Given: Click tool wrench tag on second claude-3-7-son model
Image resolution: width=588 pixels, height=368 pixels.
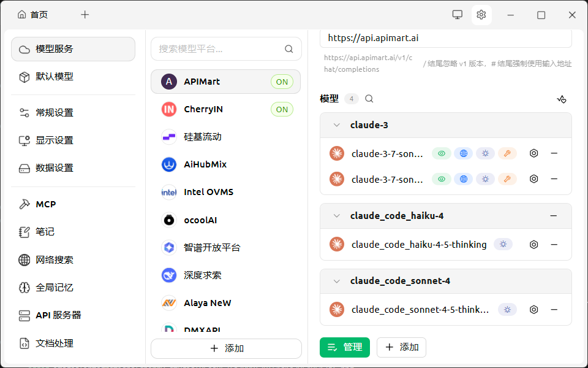Looking at the screenshot, I should pos(507,179).
